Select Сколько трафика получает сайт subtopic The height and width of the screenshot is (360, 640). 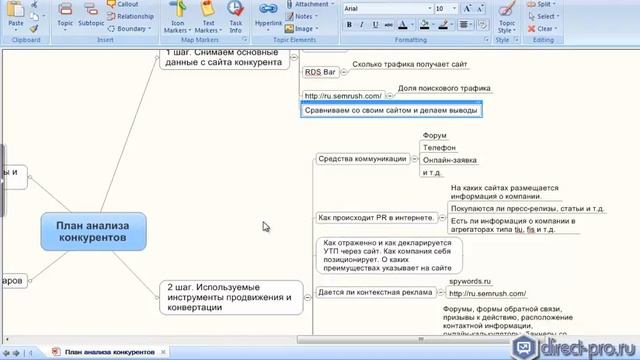pos(409,64)
